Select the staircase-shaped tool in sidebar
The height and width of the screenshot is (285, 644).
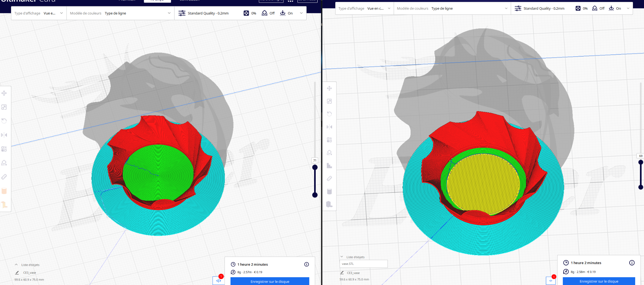click(x=329, y=166)
